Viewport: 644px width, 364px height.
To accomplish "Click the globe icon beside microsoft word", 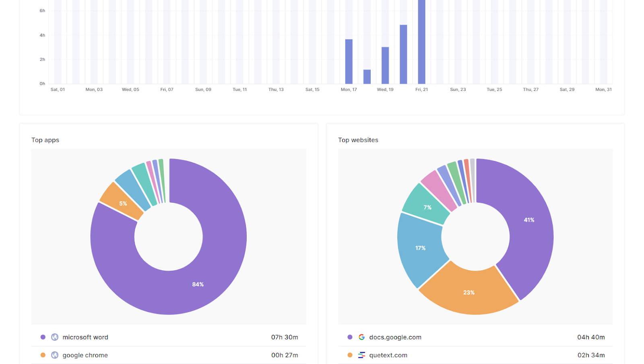I will 55,337.
